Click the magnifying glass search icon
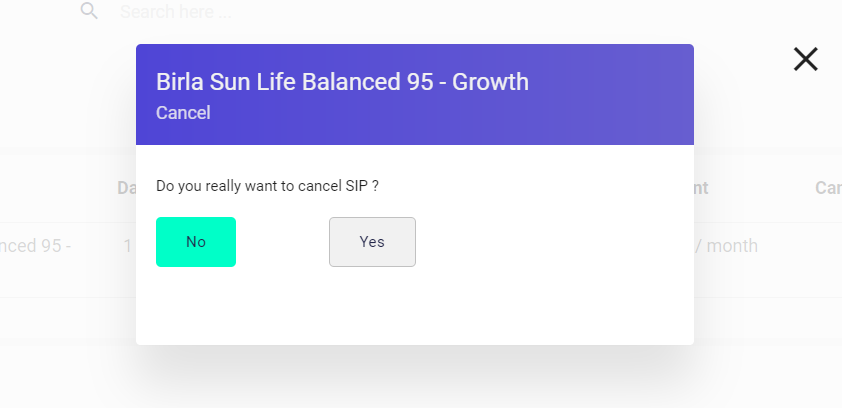 89,11
